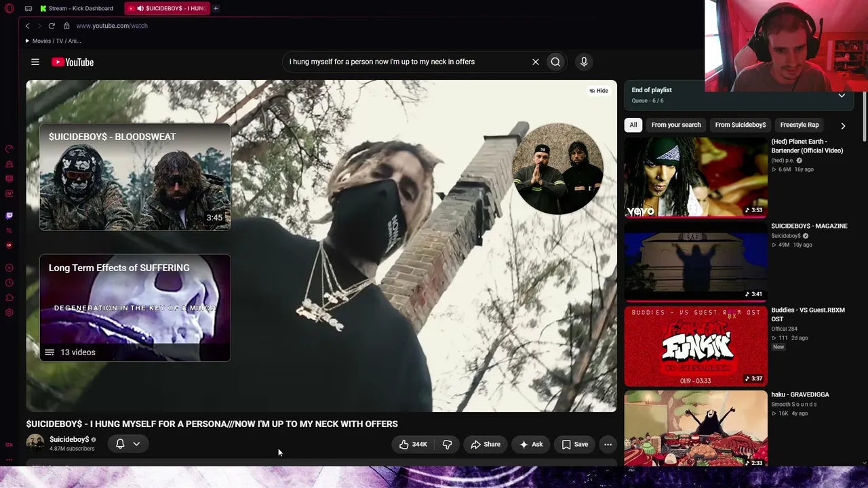Select the From your search chip
The width and height of the screenshot is (868, 488).
pos(676,125)
